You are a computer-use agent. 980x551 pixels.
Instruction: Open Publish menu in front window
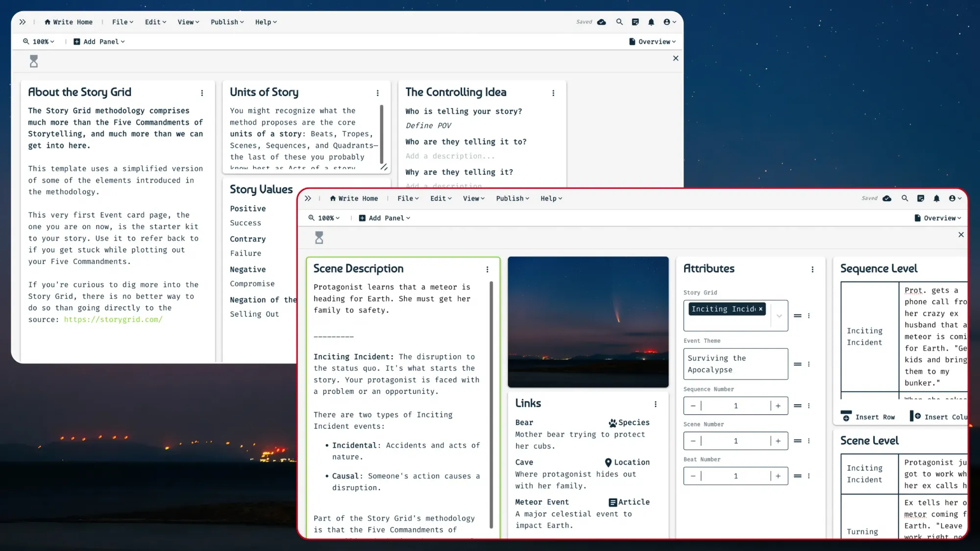[513, 198]
